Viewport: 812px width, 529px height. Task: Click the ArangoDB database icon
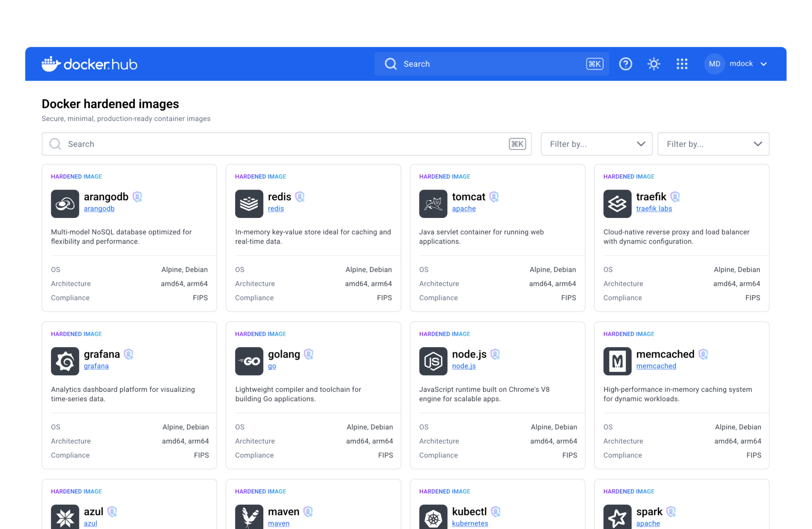tap(65, 204)
